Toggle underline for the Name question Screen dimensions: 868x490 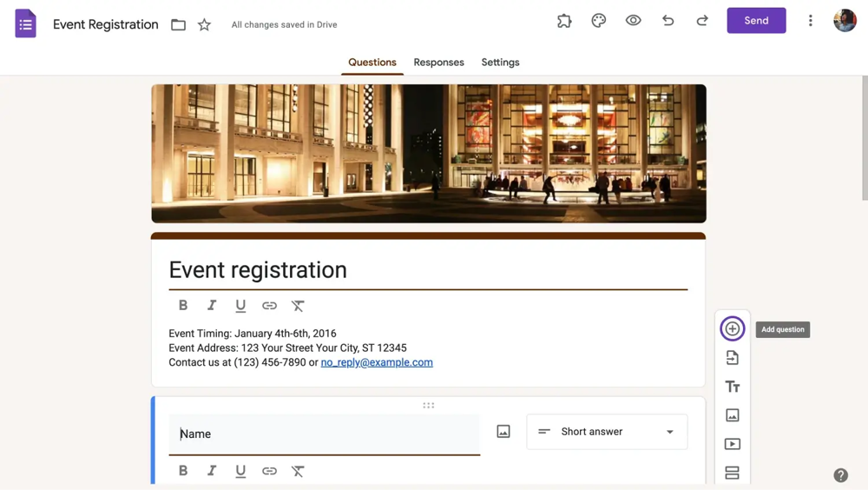click(x=240, y=471)
